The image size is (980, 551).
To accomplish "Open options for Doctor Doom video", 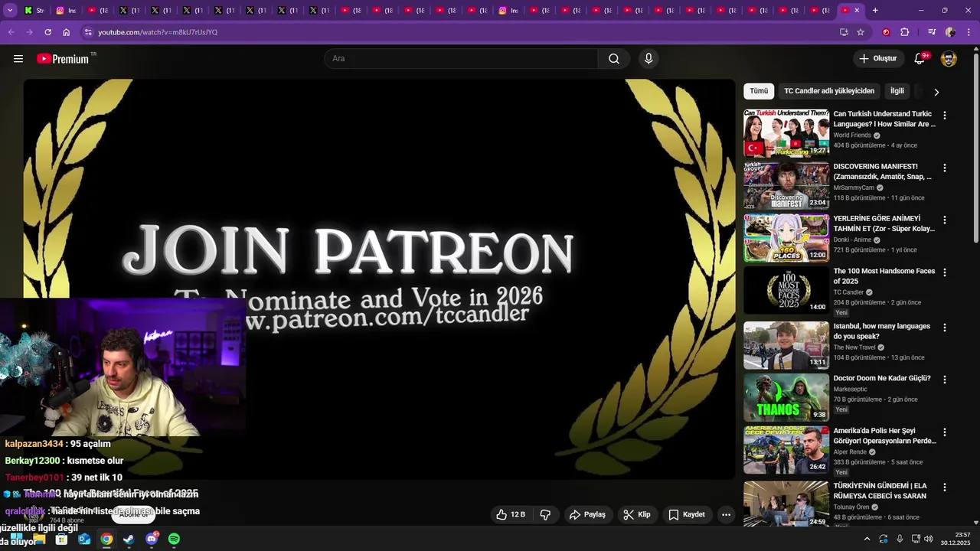I will pyautogui.click(x=944, y=380).
